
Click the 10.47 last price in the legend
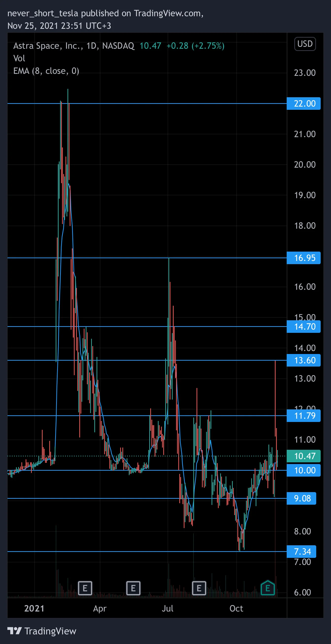coord(150,46)
